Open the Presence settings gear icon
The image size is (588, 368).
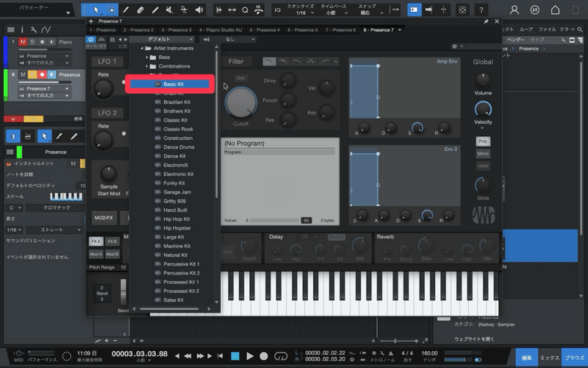point(454,46)
